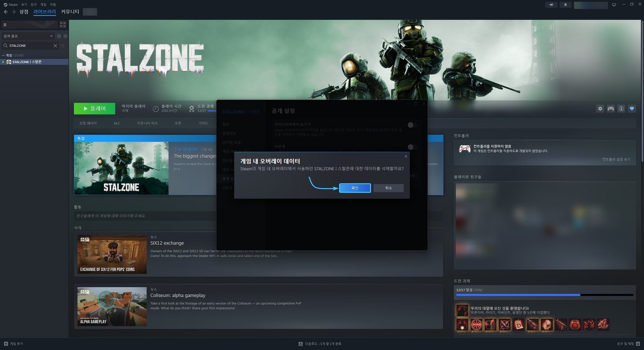
Task: Open the 도전 과제 trophy icon
Action: pos(192,109)
